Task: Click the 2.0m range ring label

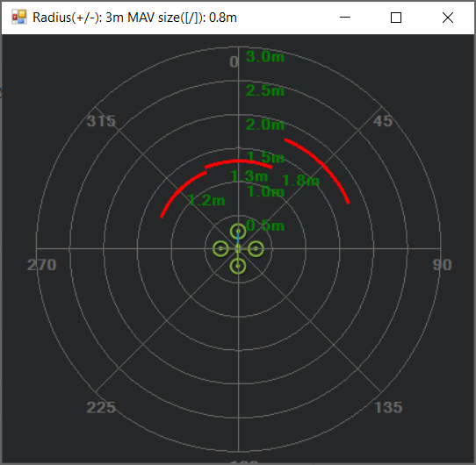Action: pyautogui.click(x=265, y=125)
